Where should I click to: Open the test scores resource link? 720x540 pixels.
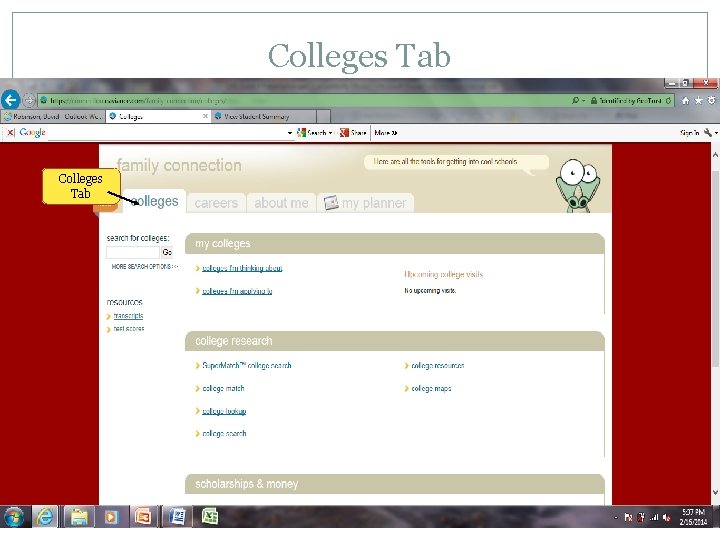(x=129, y=329)
